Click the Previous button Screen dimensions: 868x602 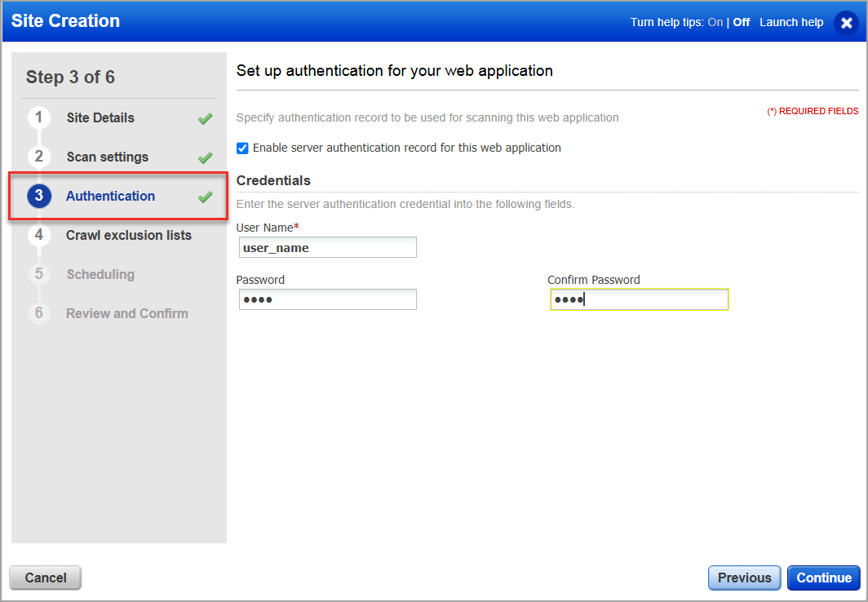tap(744, 578)
